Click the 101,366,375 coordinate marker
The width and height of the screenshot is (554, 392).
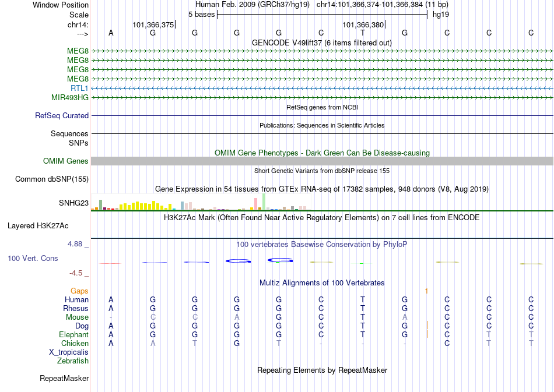[x=153, y=24]
